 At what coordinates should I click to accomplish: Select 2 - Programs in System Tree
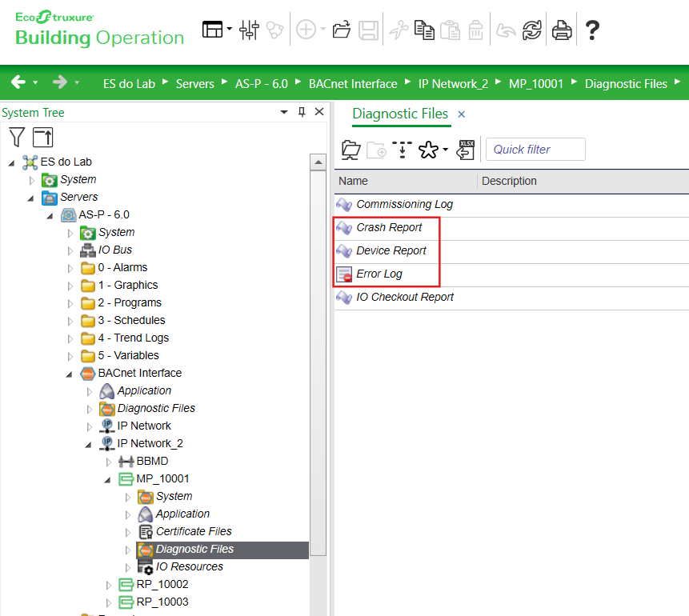pyautogui.click(x=130, y=302)
